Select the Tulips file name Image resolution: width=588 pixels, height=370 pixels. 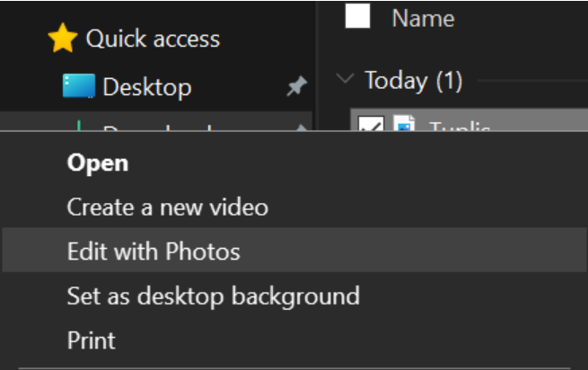click(x=460, y=127)
